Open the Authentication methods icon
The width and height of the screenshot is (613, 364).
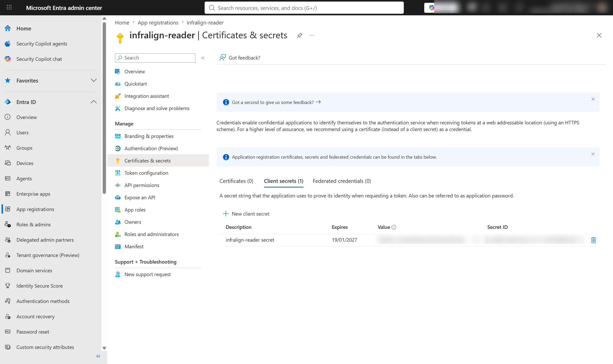(8, 301)
